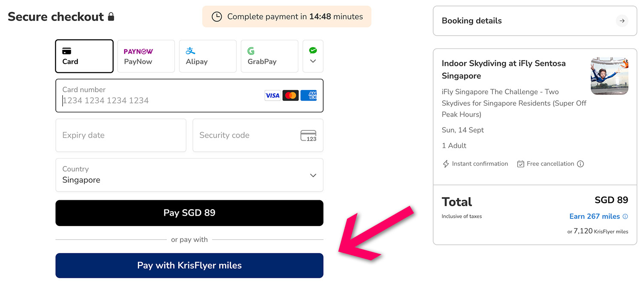
Task: Select the Card payment tab
Action: coord(84,56)
